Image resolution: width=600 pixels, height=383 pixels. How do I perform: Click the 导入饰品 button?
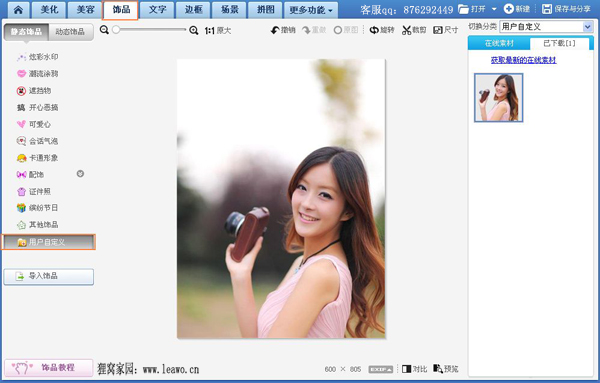click(x=49, y=276)
